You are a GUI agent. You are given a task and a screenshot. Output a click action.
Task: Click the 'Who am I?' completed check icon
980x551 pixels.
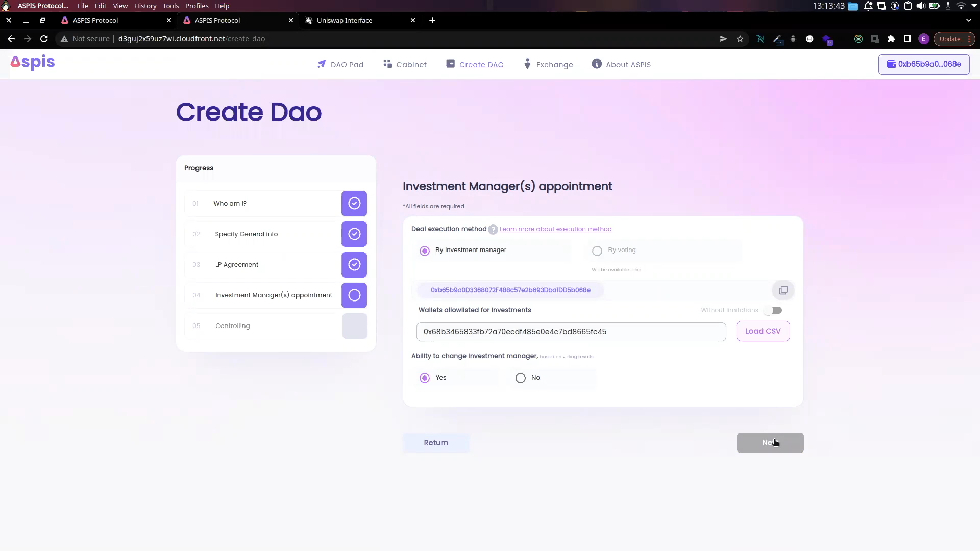[x=354, y=204]
